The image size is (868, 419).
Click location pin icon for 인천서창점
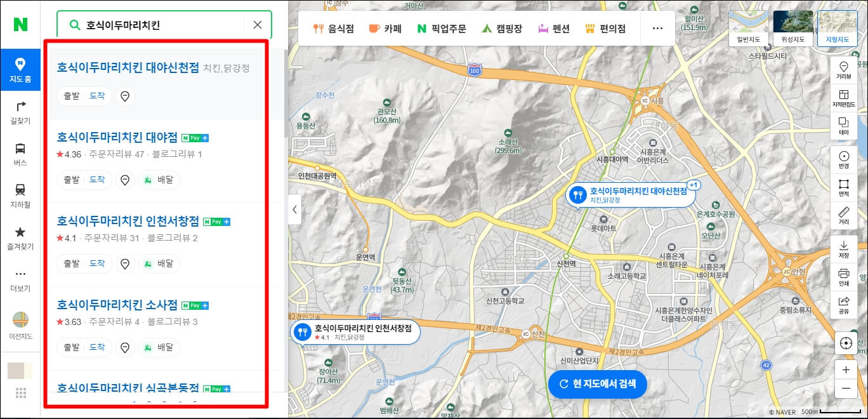[125, 263]
